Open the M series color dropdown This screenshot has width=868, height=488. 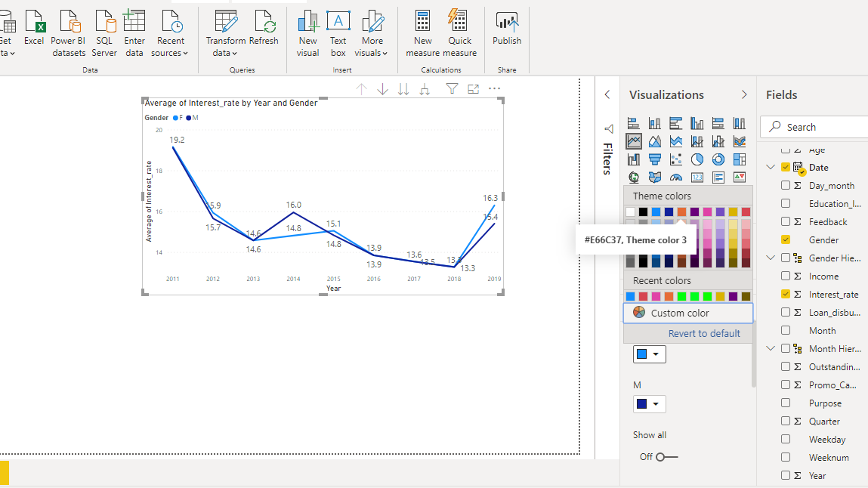649,405
